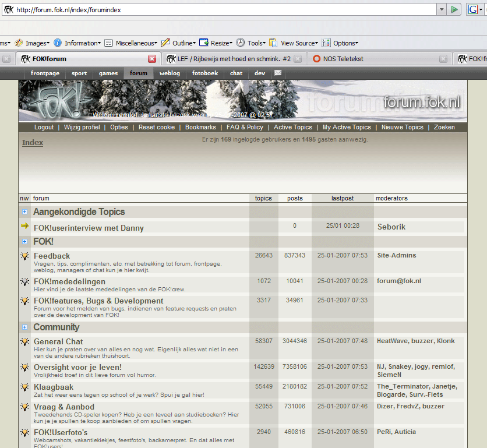Image resolution: width=487 pixels, height=448 pixels.
Task: Click the envelope messages icon
Action: [x=278, y=73]
